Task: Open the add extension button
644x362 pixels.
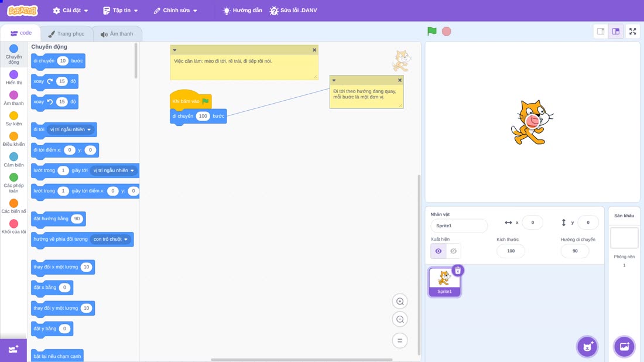Action: coord(13,350)
